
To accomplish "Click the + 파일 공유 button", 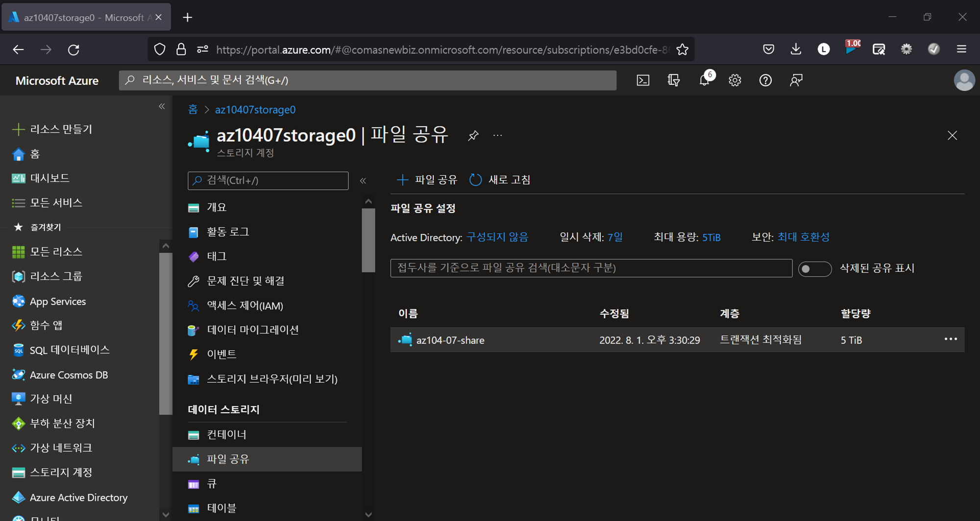I will pyautogui.click(x=427, y=180).
